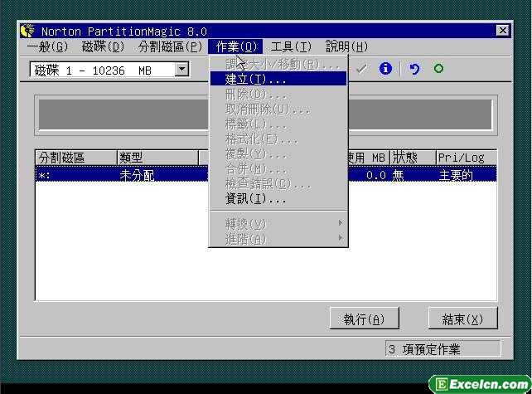Open the 說明(H) help menu
This screenshot has height=394, width=532.
tap(346, 46)
